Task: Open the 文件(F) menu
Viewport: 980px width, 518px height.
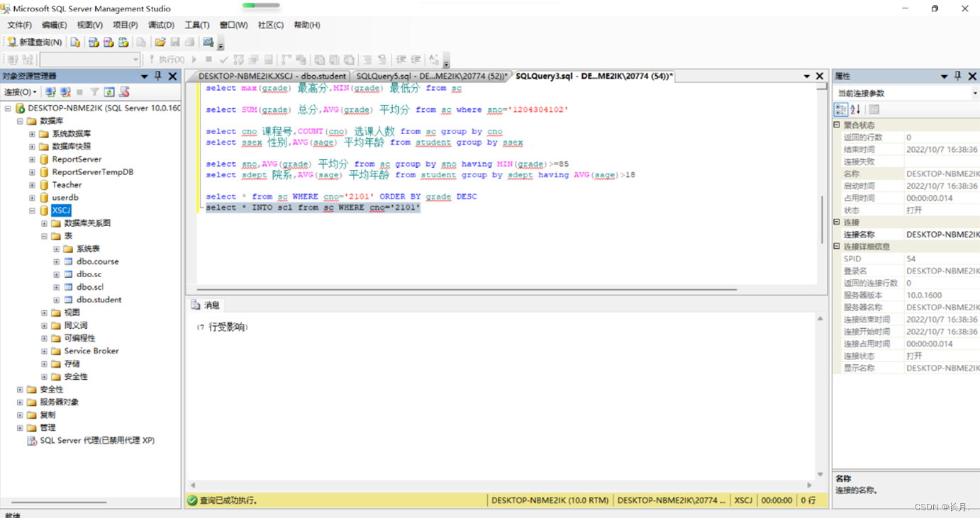Action: [x=19, y=25]
